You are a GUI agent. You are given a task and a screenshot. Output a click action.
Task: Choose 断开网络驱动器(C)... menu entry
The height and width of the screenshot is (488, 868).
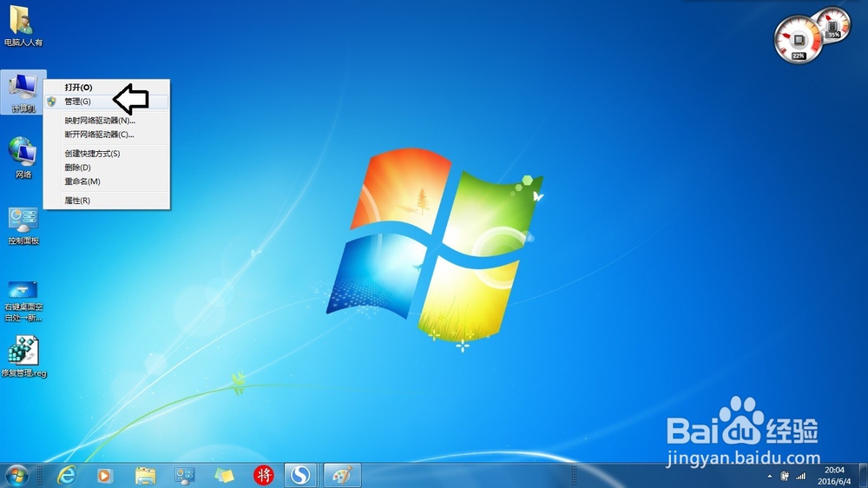(x=107, y=134)
